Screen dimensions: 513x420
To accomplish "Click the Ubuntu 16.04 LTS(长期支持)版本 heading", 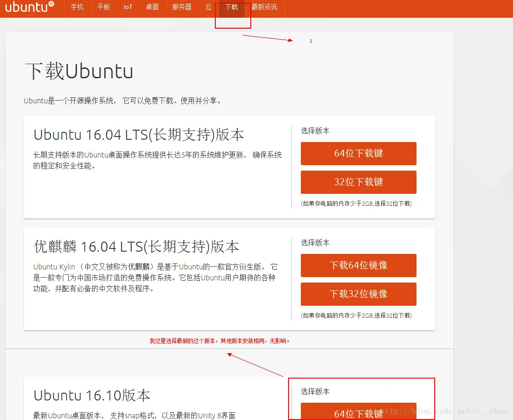I will [139, 135].
